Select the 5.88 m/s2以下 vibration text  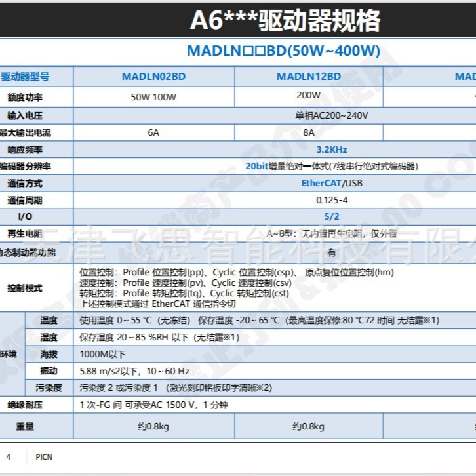pos(134,371)
